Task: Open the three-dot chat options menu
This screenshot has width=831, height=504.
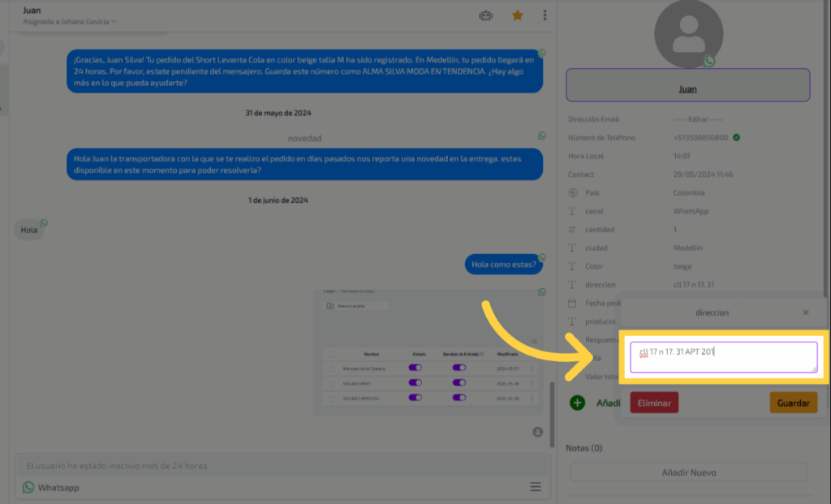Action: click(x=545, y=15)
